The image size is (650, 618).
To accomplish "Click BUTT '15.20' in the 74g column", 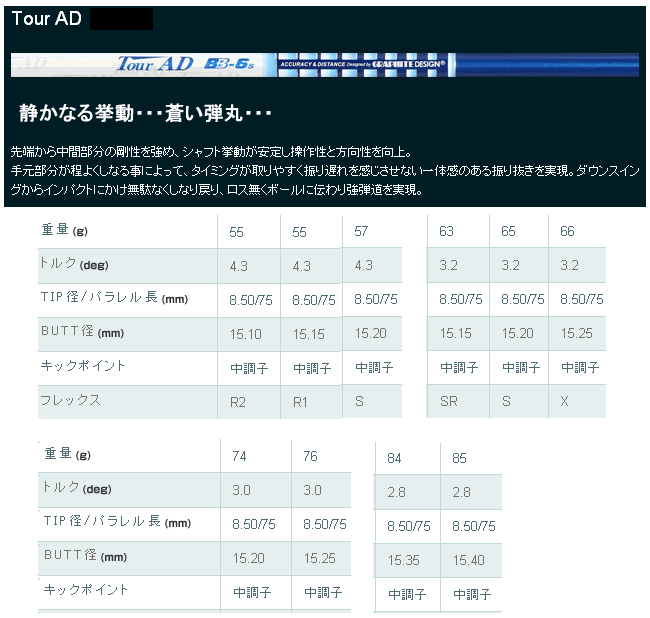I will [249, 558].
